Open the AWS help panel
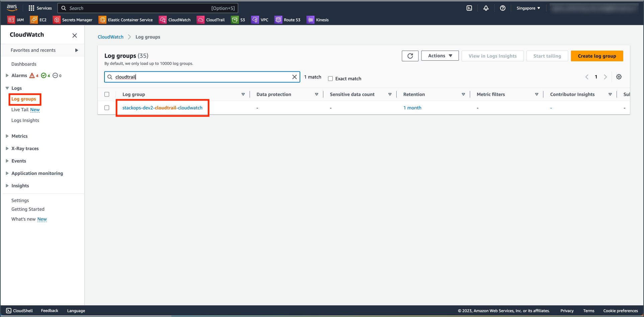The width and height of the screenshot is (644, 317). (x=502, y=8)
